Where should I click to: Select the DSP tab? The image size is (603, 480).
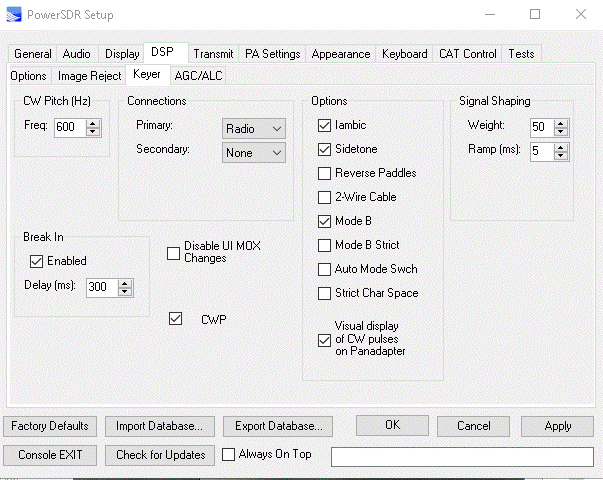[166, 52]
